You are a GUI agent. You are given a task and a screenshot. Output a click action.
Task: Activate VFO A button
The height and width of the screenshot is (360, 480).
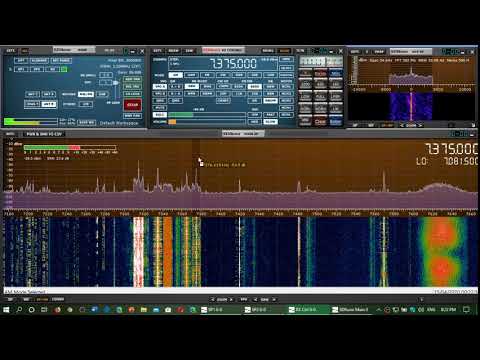[160, 87]
